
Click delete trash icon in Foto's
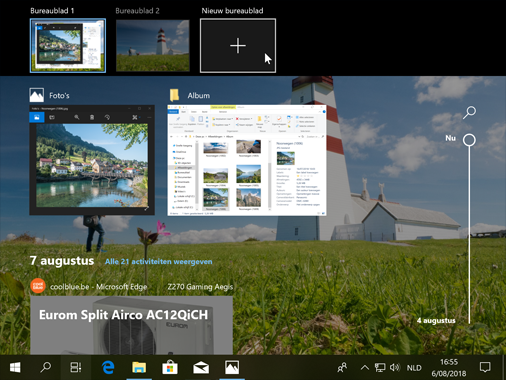click(x=92, y=117)
